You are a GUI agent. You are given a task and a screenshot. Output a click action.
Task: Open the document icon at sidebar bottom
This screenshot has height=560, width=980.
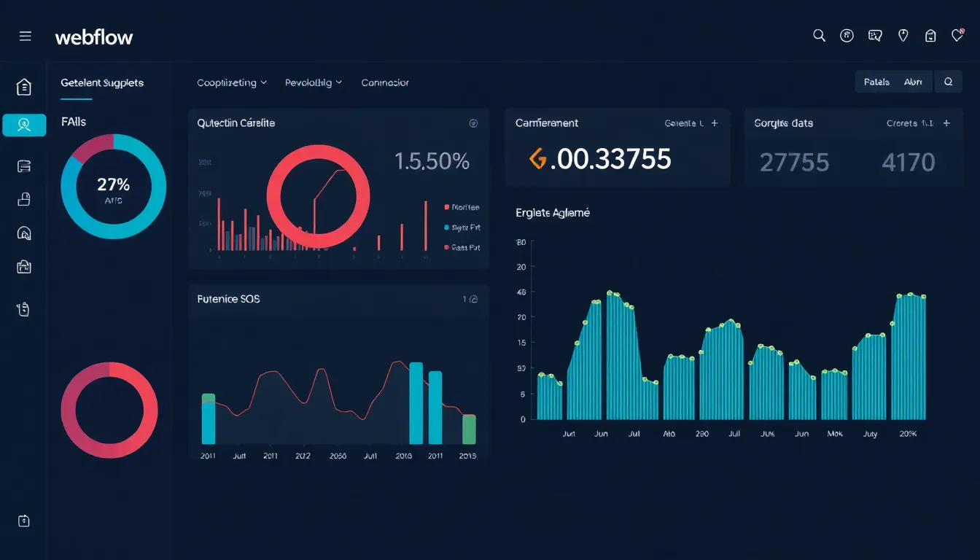click(x=24, y=521)
